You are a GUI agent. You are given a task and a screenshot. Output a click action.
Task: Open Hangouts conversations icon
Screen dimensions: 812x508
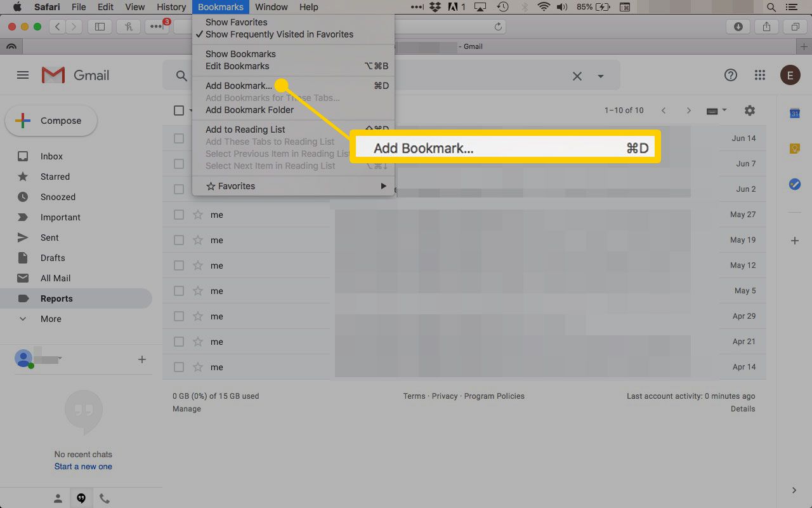click(x=81, y=498)
